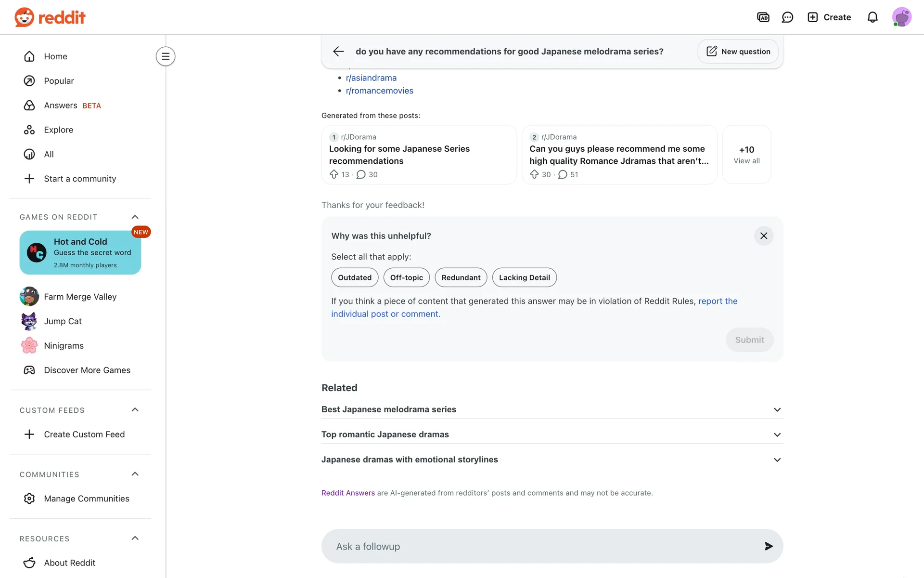This screenshot has height=578, width=924.
Task: Open the chat messages icon
Action: pos(787,17)
